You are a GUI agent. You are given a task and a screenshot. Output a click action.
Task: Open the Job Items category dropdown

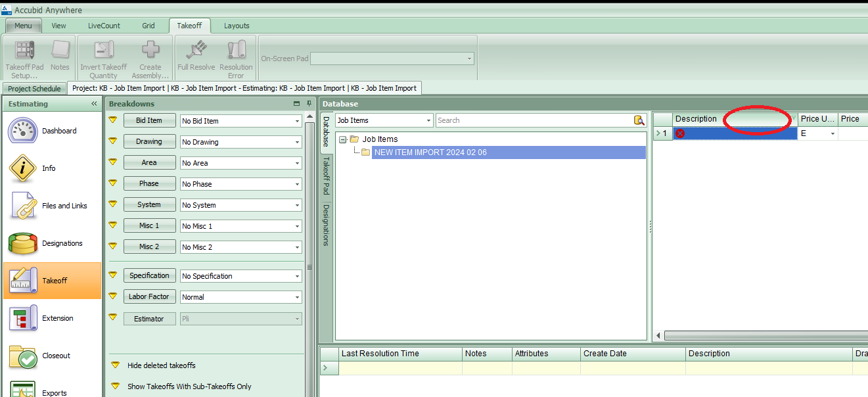coord(384,120)
